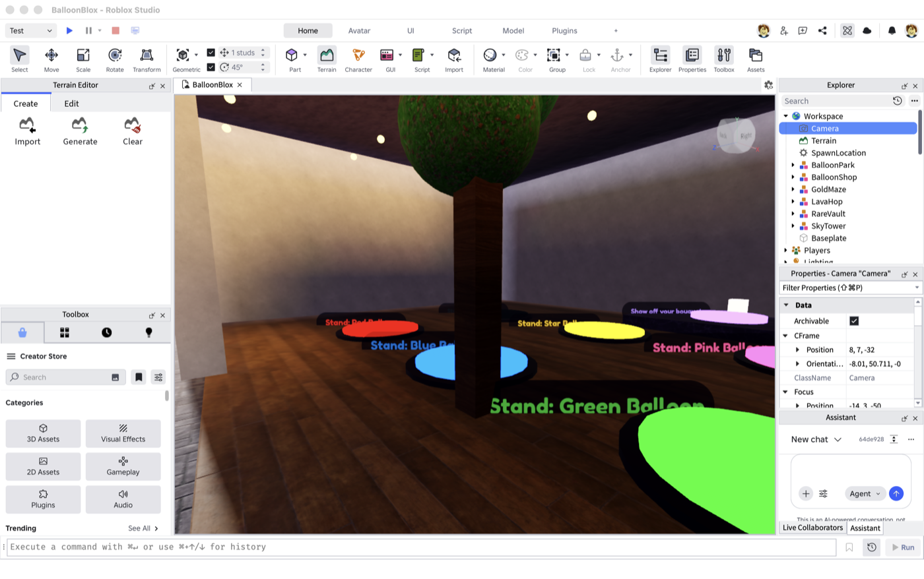Expand the SkyTower model

point(793,226)
